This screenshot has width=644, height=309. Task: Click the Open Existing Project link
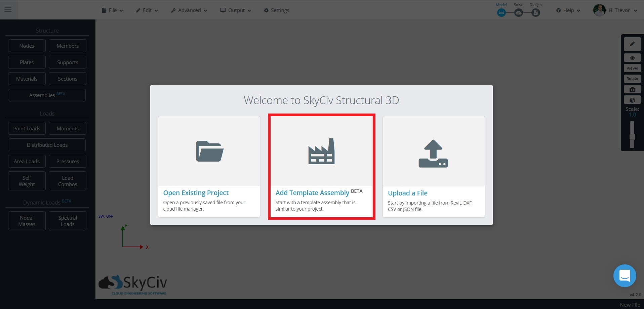click(196, 193)
